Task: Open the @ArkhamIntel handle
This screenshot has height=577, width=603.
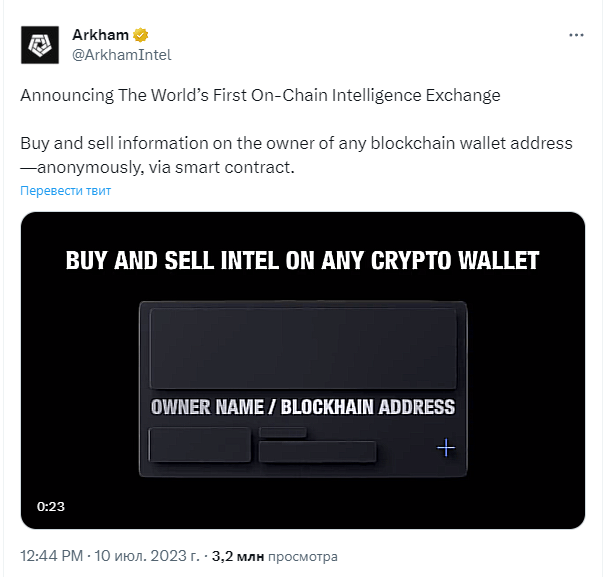Action: [122, 55]
